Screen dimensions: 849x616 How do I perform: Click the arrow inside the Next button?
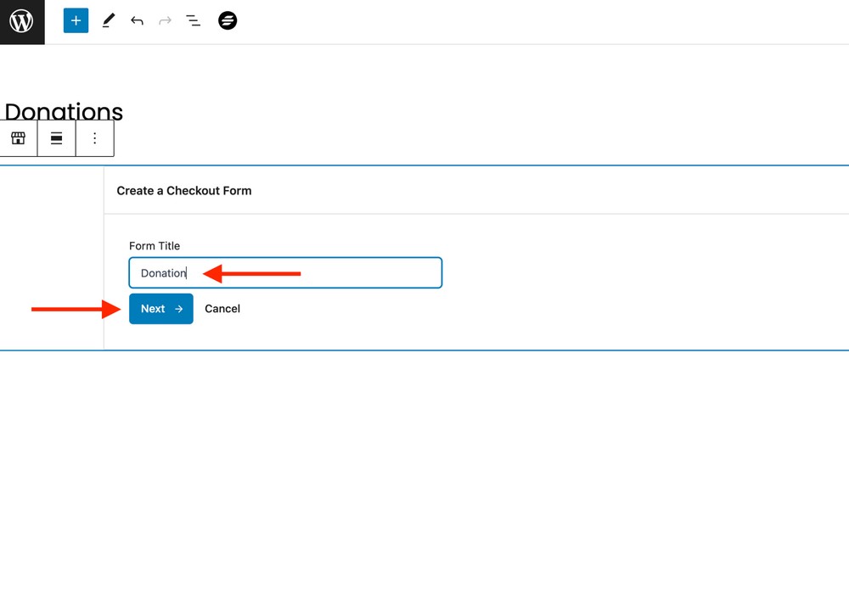(179, 309)
